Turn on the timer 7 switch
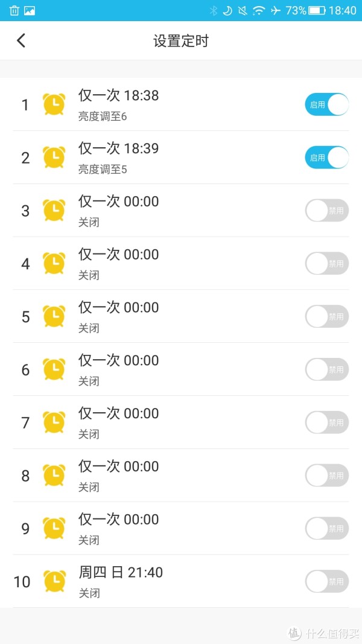Screen dimensions: 362x644 (x=326, y=422)
